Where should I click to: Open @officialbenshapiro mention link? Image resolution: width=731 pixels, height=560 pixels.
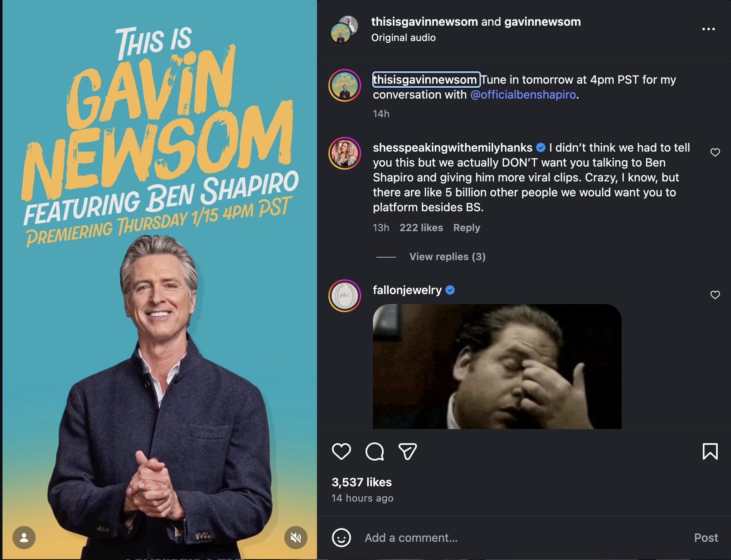(x=523, y=95)
